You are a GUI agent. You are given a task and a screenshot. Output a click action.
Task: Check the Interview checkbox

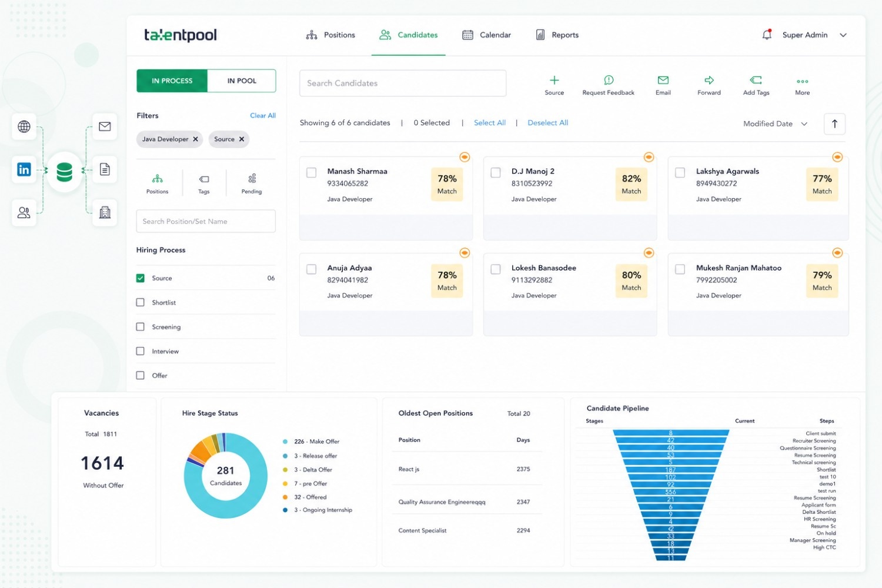(140, 351)
